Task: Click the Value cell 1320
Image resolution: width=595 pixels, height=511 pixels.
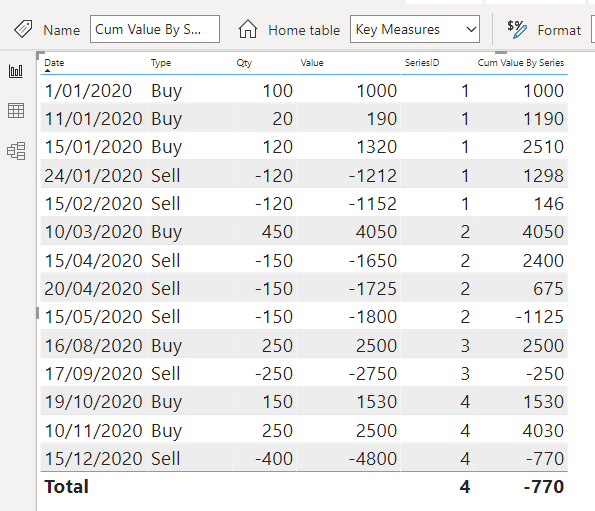Action: [377, 147]
